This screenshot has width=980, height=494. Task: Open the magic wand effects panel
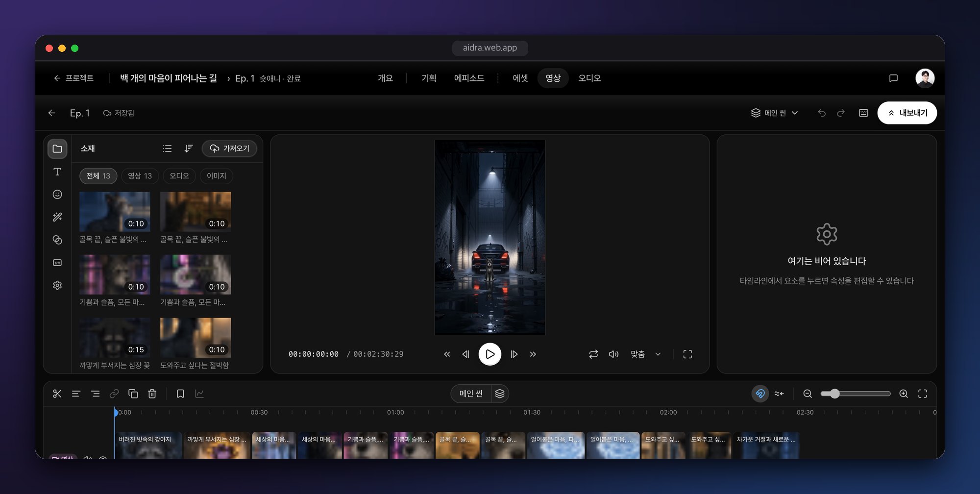(x=57, y=217)
